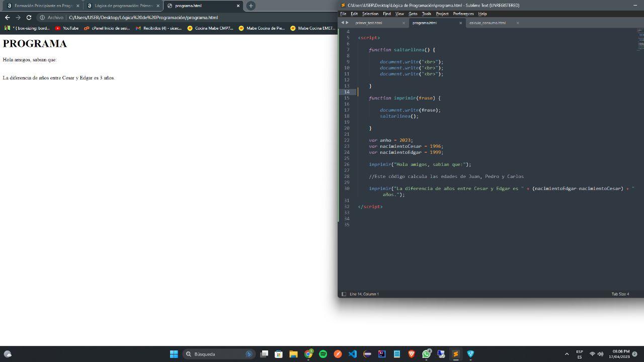Open Spotify from the taskbar
The height and width of the screenshot is (362, 644).
323,354
